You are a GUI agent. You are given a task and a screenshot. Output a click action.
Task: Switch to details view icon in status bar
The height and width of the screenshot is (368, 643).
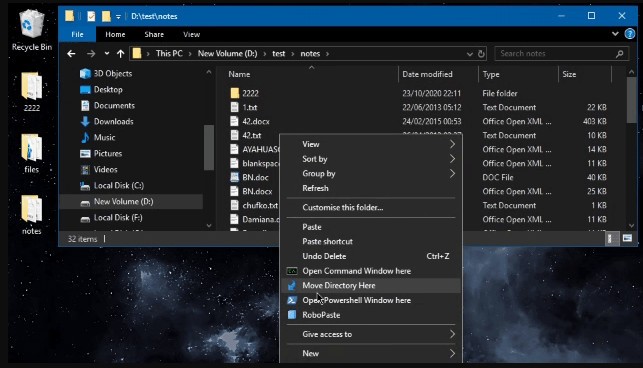[x=611, y=238]
